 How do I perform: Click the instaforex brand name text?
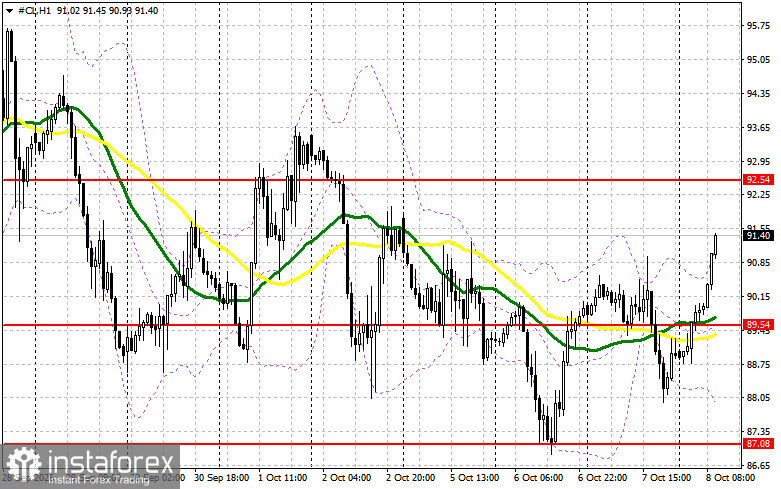pyautogui.click(x=110, y=462)
